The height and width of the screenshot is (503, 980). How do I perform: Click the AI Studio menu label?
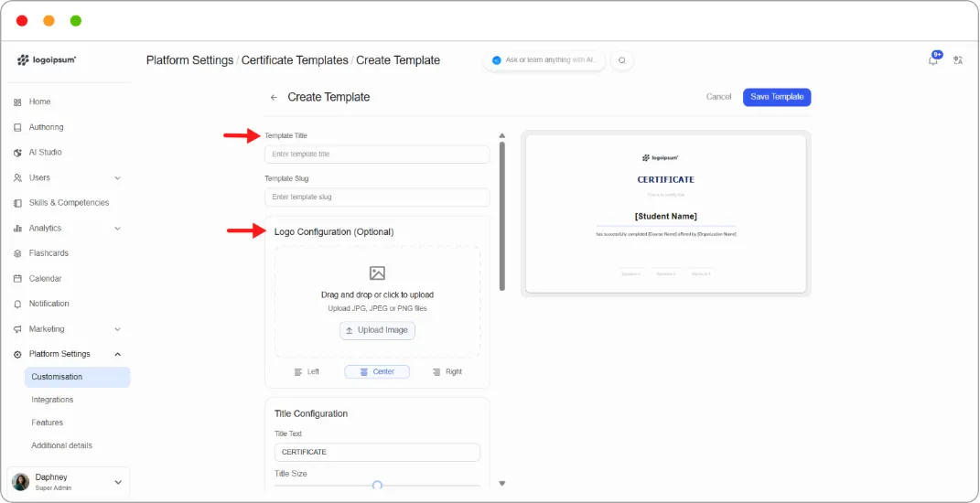46,153
